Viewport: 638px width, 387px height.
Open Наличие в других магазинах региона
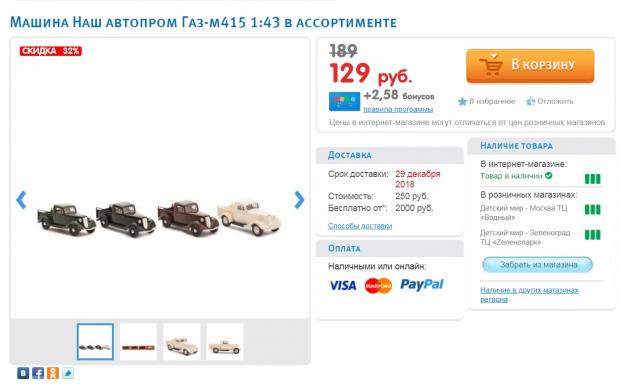pyautogui.click(x=529, y=295)
